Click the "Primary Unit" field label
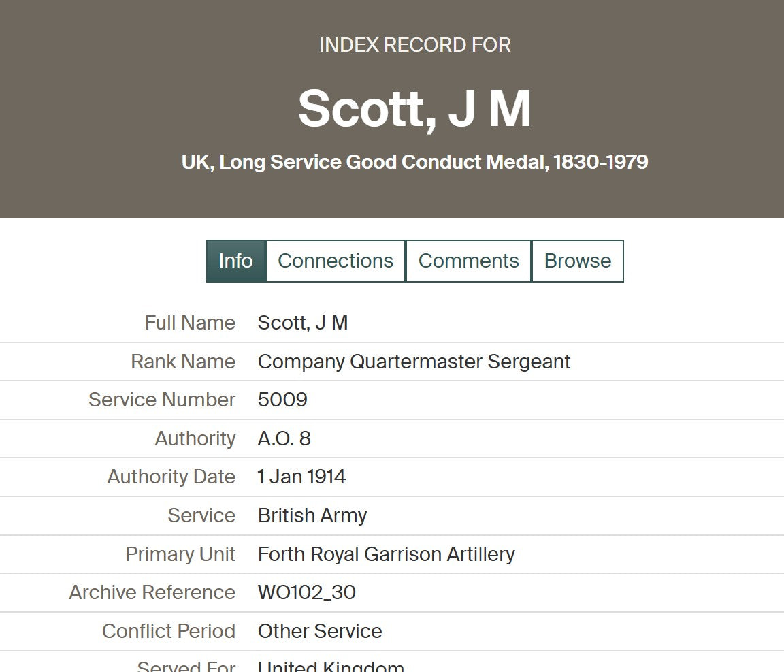784x672 pixels. [x=180, y=554]
